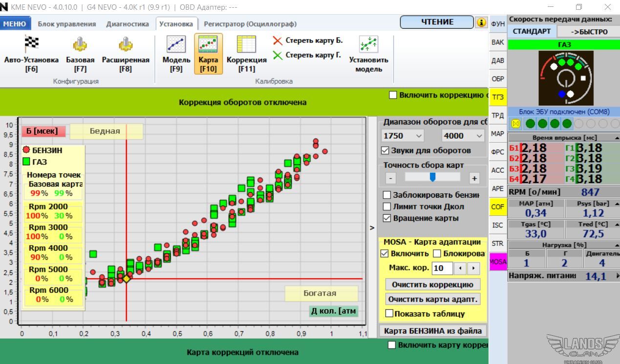Switch to the Диагностика tab

[128, 24]
